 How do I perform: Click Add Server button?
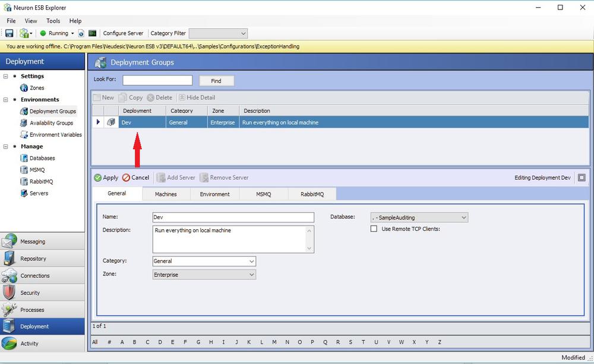(x=176, y=178)
